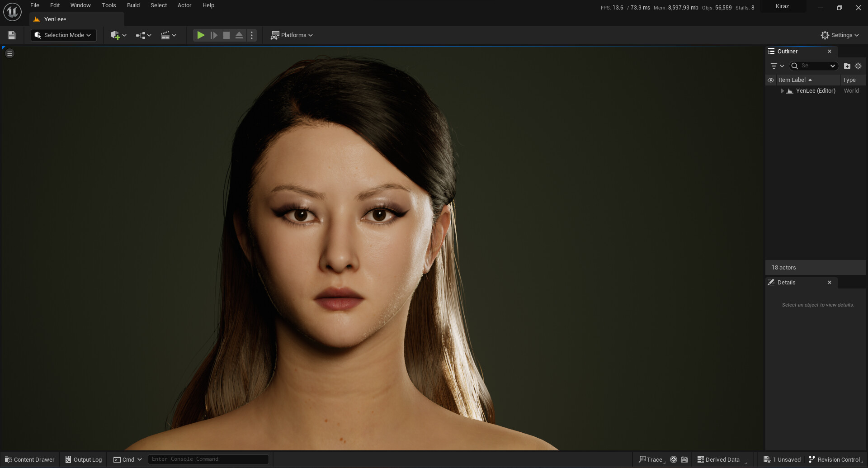Image resolution: width=868 pixels, height=468 pixels.
Task: Save the current level
Action: (11, 35)
